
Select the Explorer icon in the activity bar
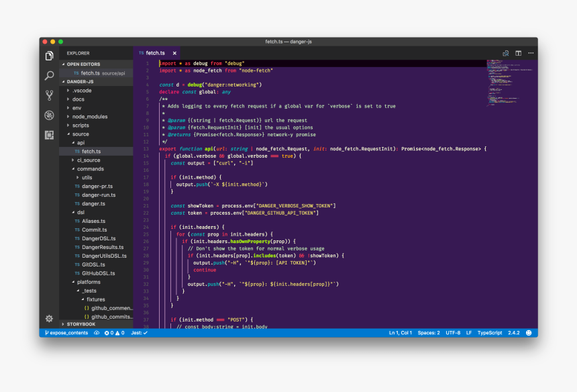48,56
